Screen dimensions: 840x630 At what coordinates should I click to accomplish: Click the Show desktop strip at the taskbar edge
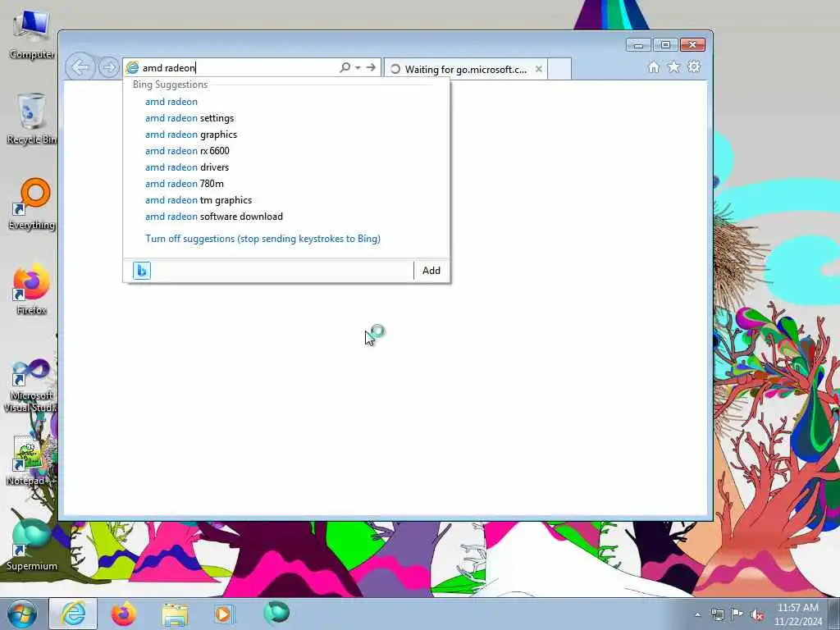tap(834, 614)
